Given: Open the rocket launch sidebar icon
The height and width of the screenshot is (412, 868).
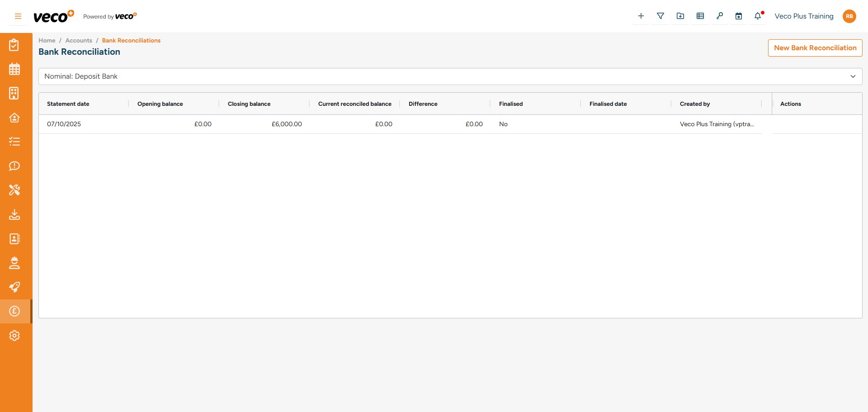Looking at the screenshot, I should 14,287.
